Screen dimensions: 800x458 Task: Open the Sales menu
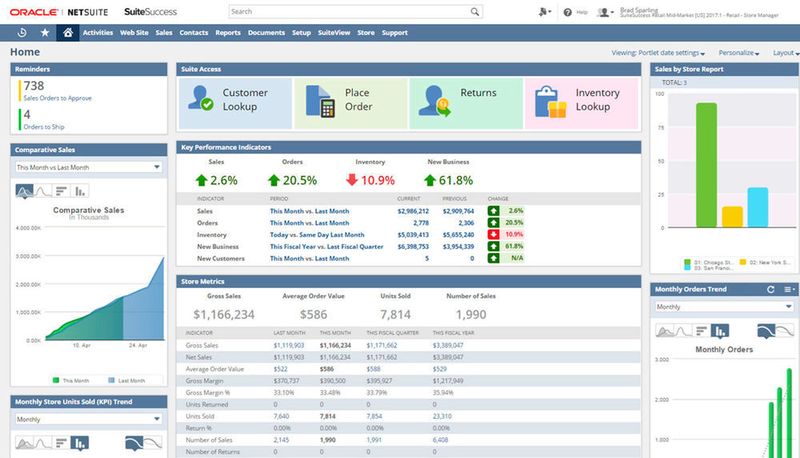coord(164,33)
